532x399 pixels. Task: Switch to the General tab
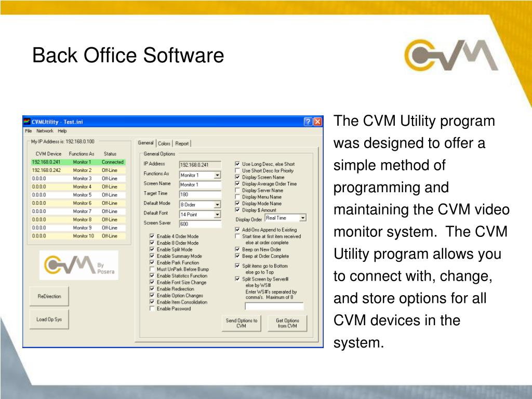[x=145, y=143]
